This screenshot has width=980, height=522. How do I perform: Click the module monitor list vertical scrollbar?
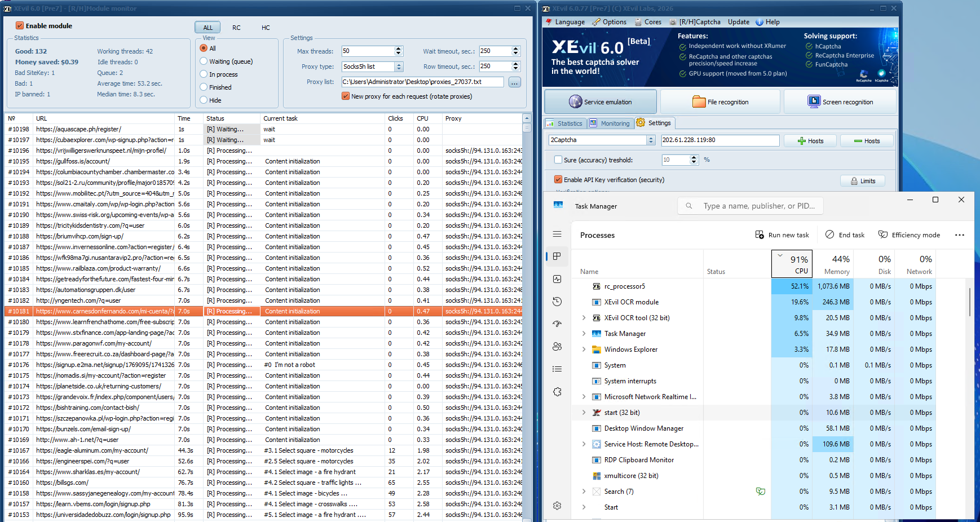coord(527,318)
